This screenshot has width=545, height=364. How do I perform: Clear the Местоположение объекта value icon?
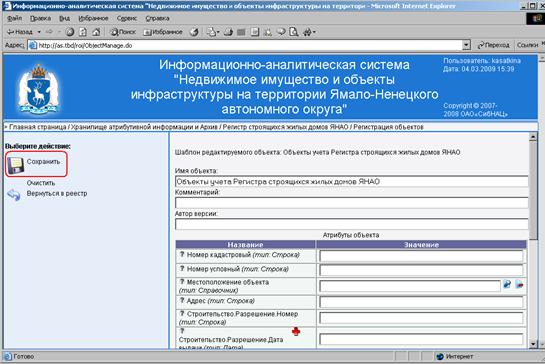519,284
